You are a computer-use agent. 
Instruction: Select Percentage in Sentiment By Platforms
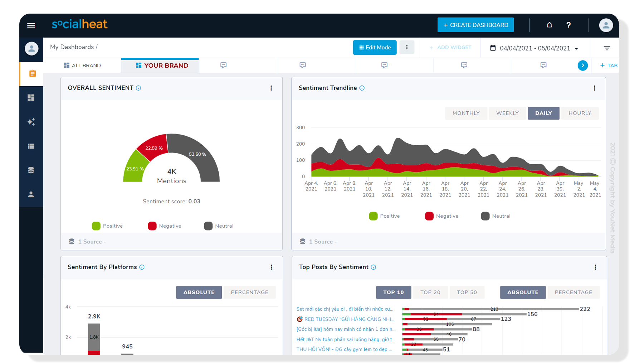(x=249, y=292)
